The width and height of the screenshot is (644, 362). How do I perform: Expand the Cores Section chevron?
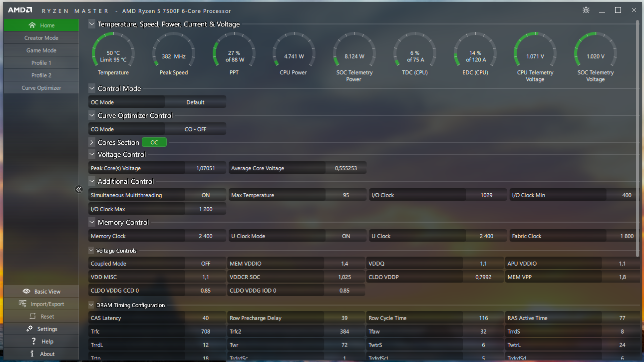pyautogui.click(x=92, y=142)
